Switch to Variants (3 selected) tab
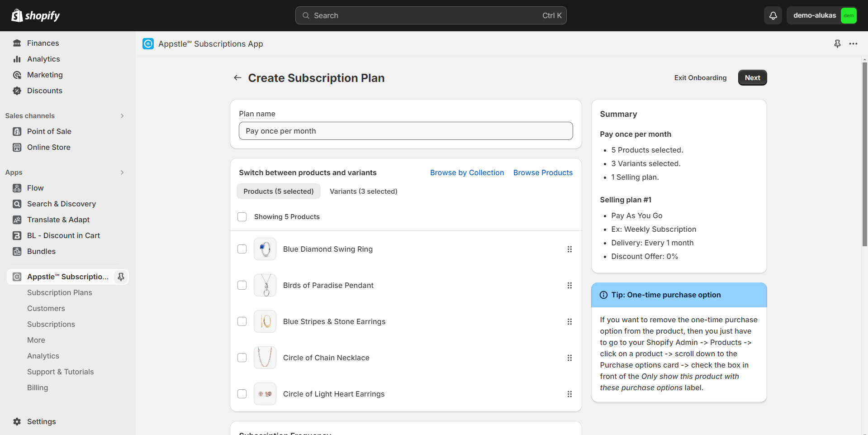The image size is (868, 435). point(363,191)
